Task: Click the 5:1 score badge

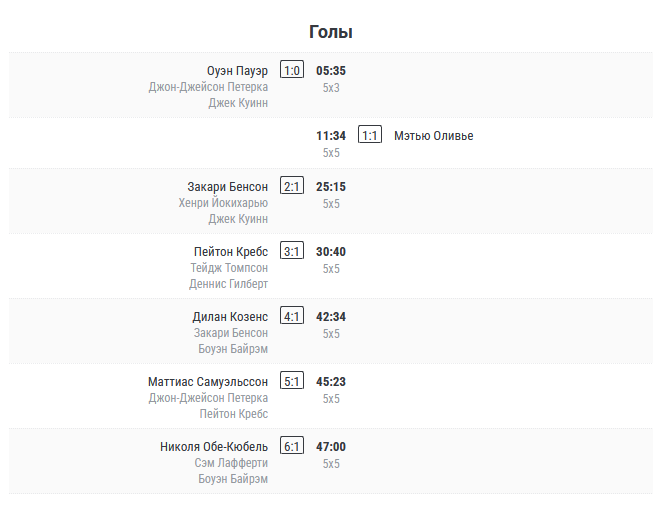Action: (292, 382)
